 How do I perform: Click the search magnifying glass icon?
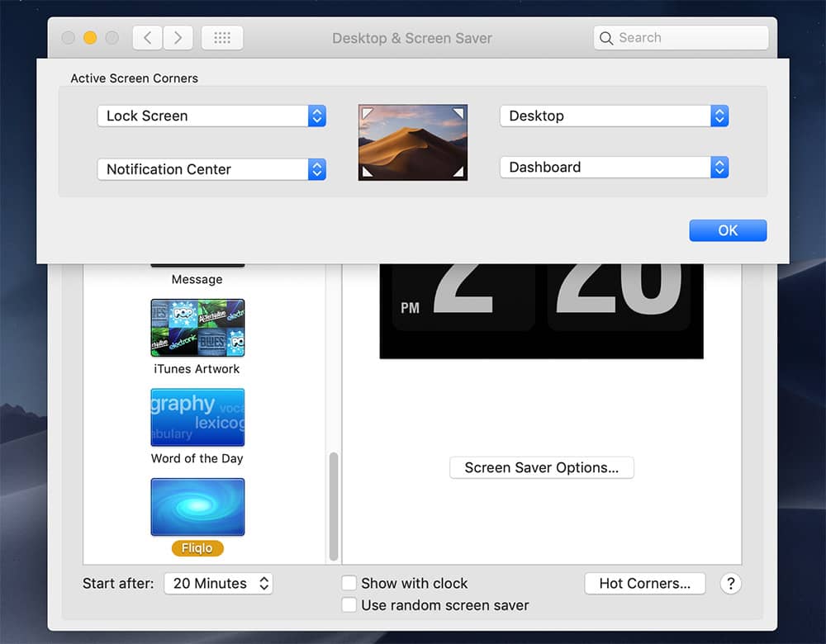(605, 38)
